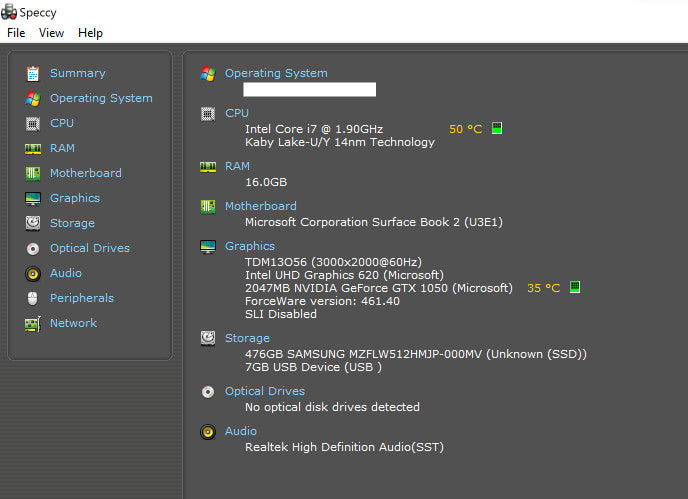This screenshot has height=499, width=688.
Task: Select Audio in the sidebar
Action: point(66,273)
